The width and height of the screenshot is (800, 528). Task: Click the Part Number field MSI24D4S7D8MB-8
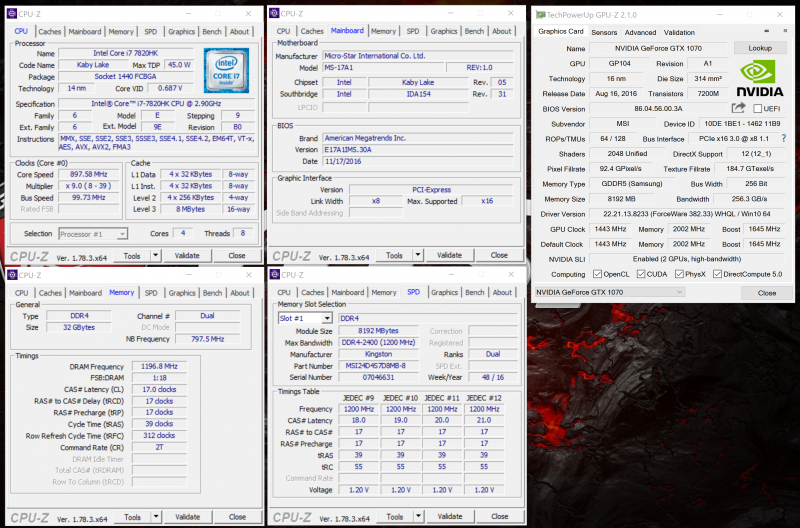click(x=379, y=366)
